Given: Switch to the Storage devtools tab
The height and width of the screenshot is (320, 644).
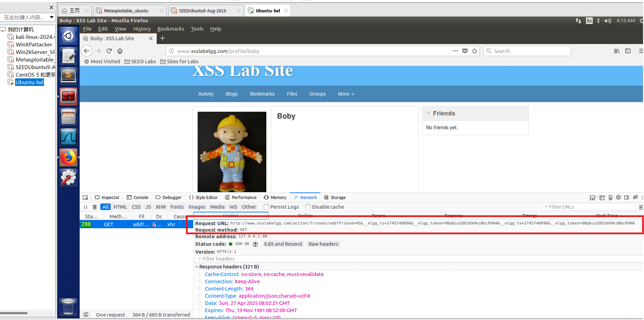Looking at the screenshot, I should (x=335, y=198).
